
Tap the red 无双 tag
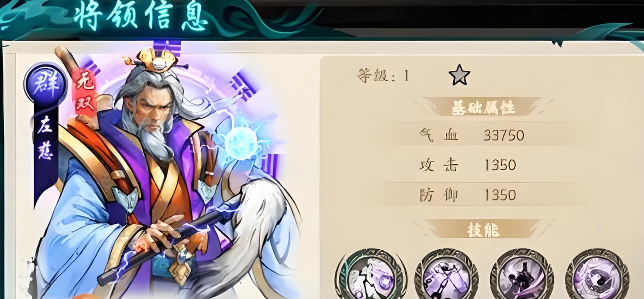[x=85, y=94]
